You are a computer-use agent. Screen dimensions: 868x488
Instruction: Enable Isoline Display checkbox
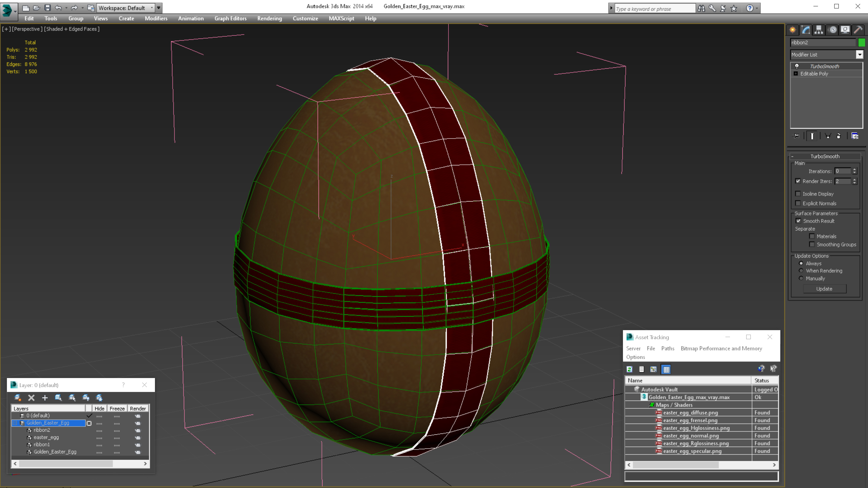pos(798,194)
